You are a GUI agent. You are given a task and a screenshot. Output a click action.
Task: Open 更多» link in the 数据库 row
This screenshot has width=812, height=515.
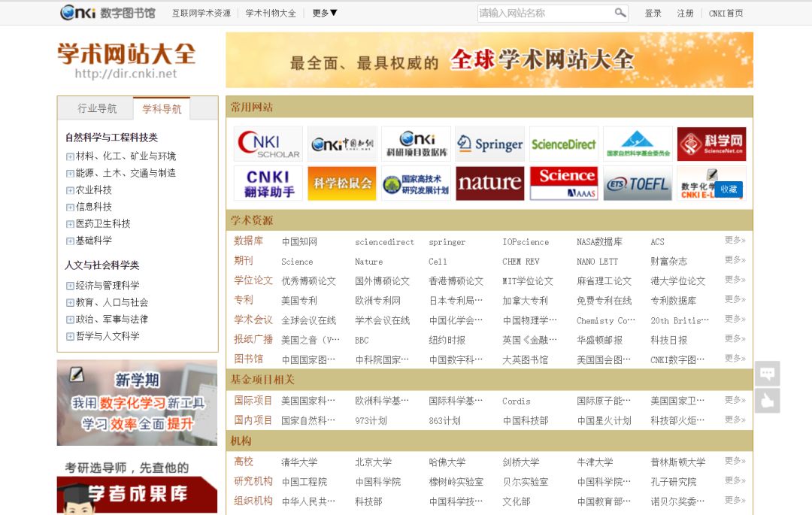point(735,241)
